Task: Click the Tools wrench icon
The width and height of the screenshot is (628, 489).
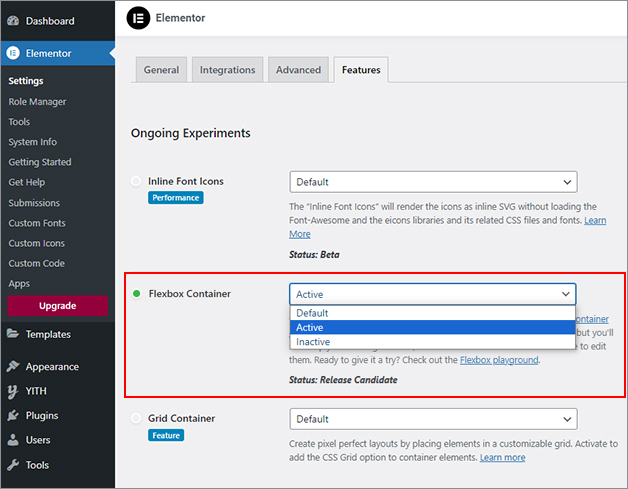Action: click(x=13, y=465)
